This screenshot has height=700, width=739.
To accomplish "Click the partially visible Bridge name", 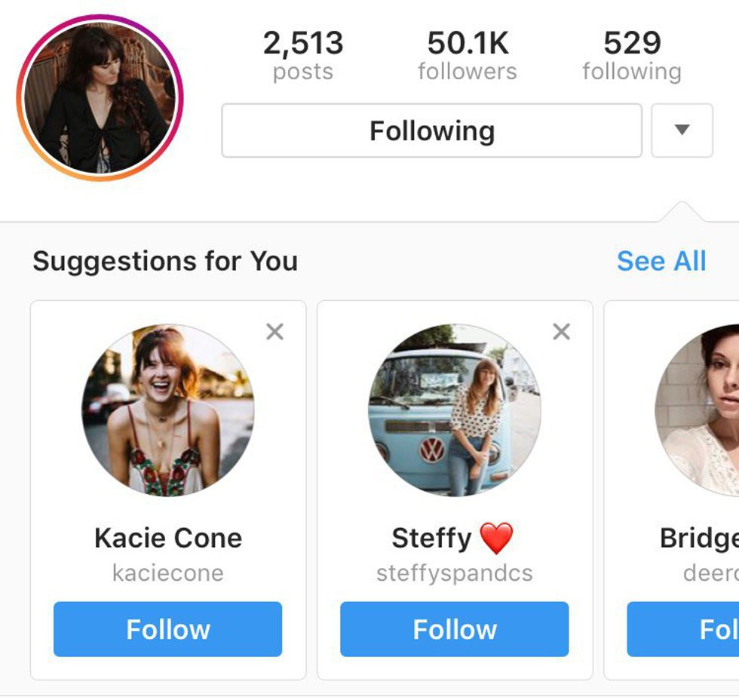I will tap(699, 539).
